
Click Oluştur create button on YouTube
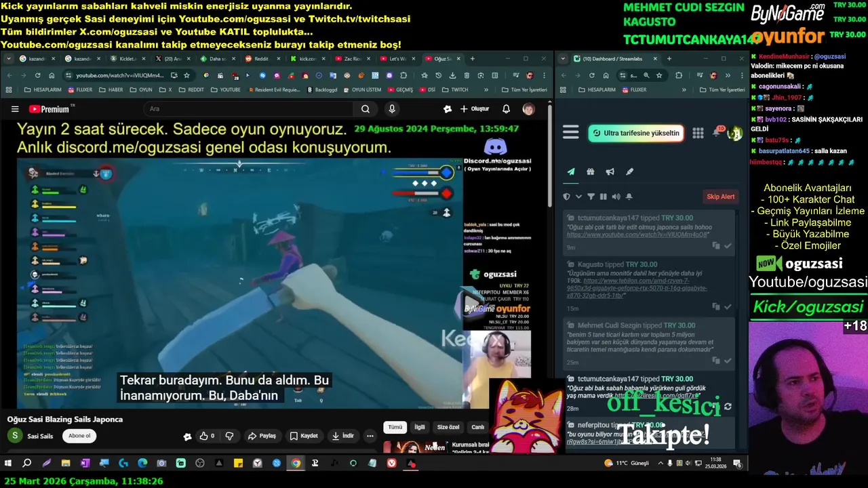click(x=474, y=109)
